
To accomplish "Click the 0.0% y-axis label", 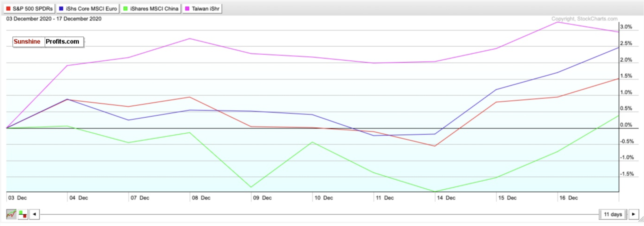I will click(x=626, y=125).
